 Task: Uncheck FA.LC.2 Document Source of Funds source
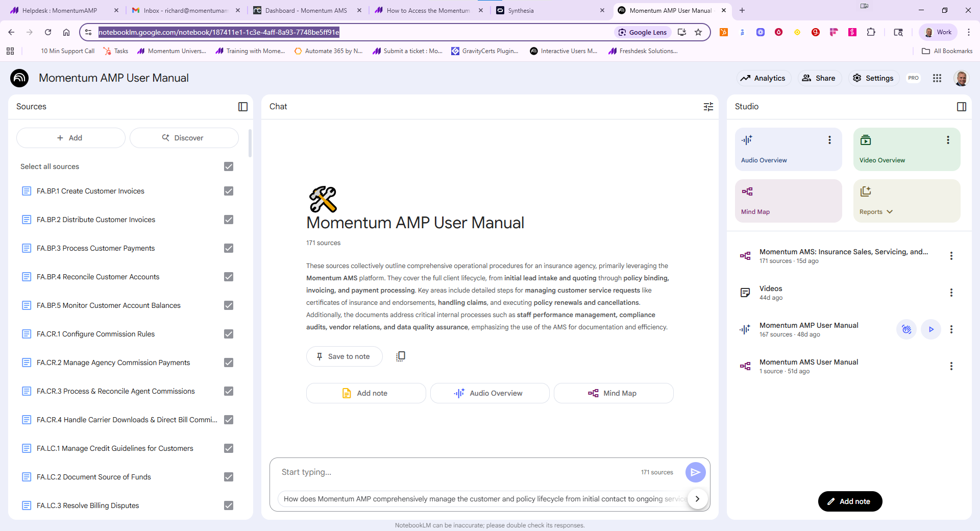tap(229, 477)
